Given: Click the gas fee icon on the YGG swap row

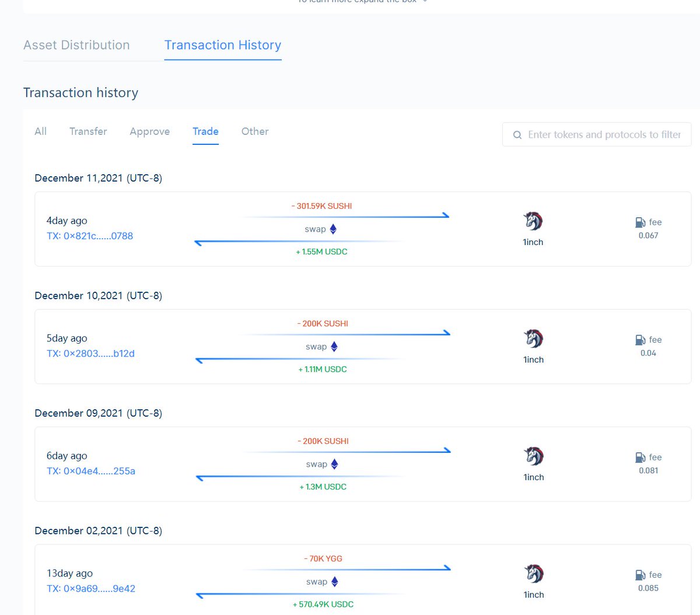Looking at the screenshot, I should 638,574.
